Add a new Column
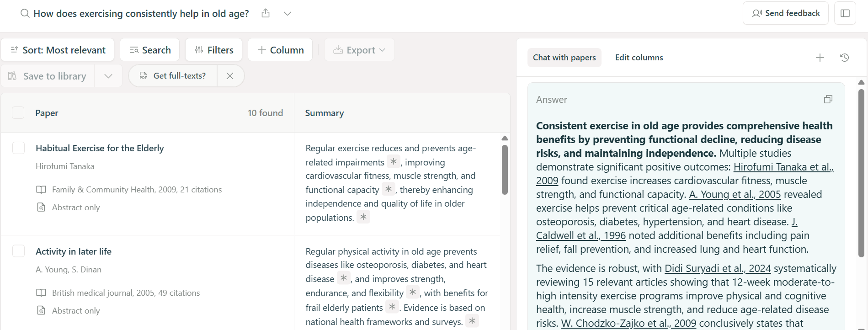Screen dimensions: 868x330 pyautogui.click(x=280, y=50)
